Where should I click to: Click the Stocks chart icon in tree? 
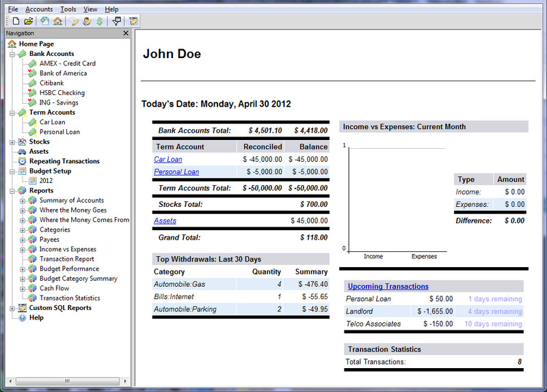point(23,141)
